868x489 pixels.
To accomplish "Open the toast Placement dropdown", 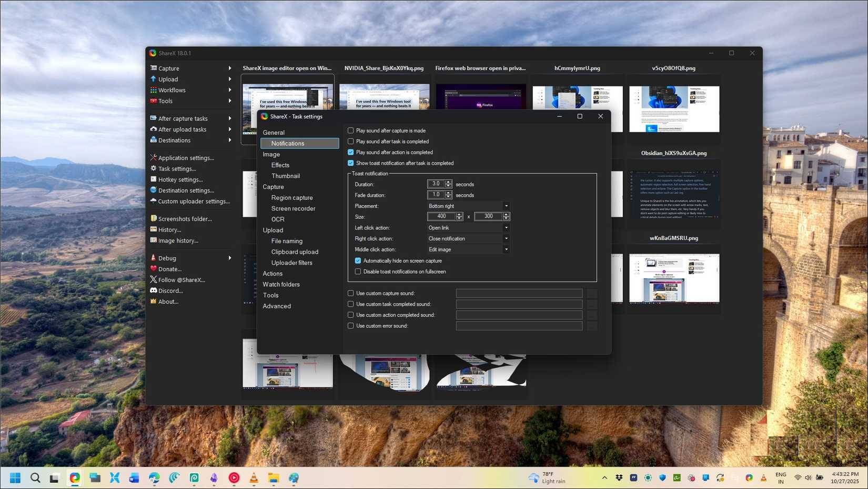I will click(506, 206).
